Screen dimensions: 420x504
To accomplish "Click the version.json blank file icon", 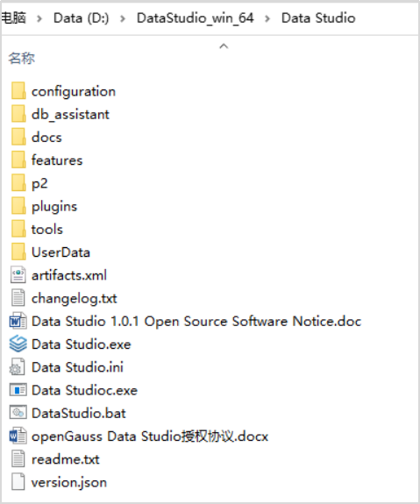I will (18, 482).
